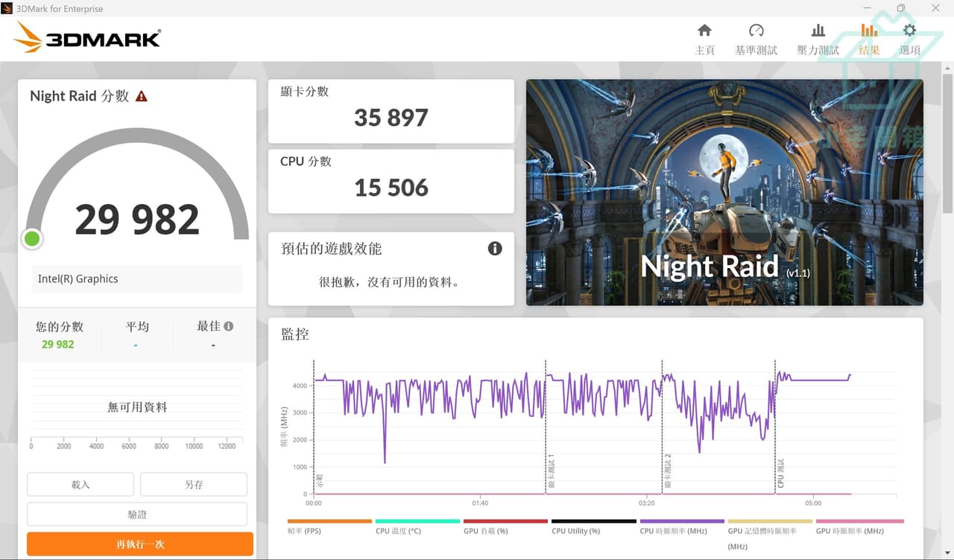954x560 pixels.
Task: Click the Intel(R) Graphics device field
Action: (x=136, y=279)
